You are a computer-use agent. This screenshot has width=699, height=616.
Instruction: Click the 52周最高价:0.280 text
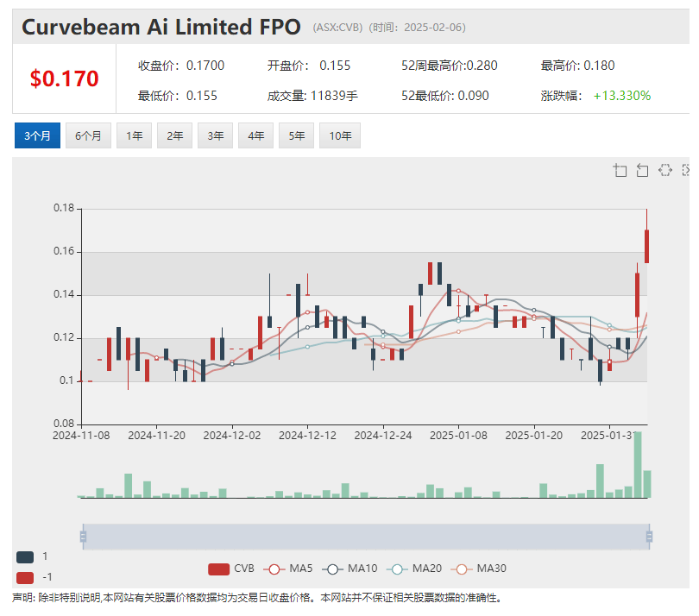(450, 66)
